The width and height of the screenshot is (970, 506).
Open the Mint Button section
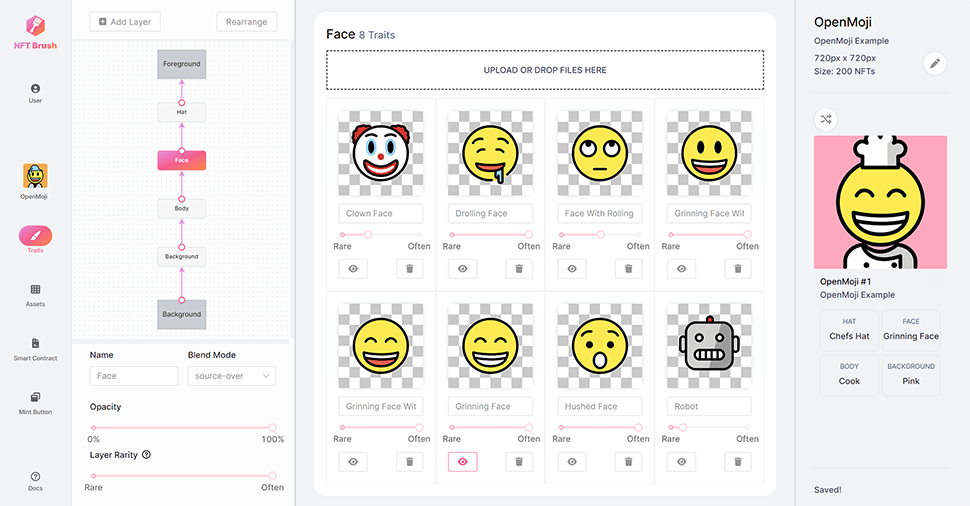click(35, 403)
